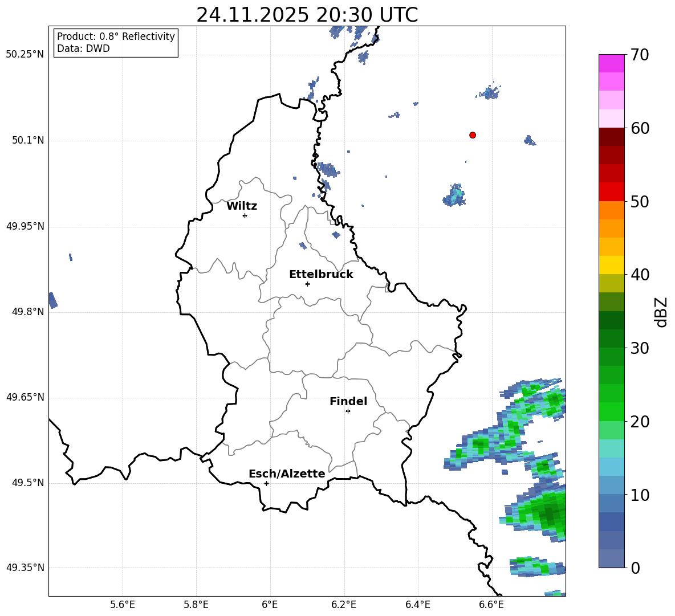Click the Esch/Alzette cross marker
This screenshot has height=616, width=675.
click(266, 483)
